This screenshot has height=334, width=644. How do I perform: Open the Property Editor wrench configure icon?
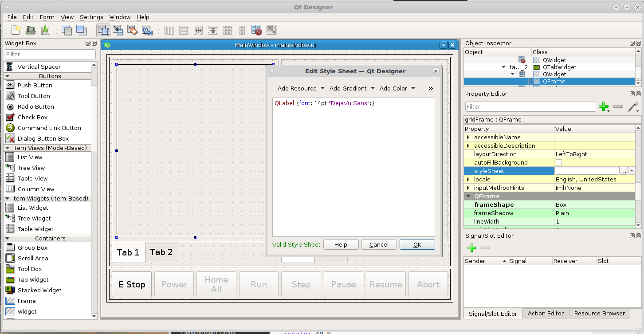click(x=633, y=106)
